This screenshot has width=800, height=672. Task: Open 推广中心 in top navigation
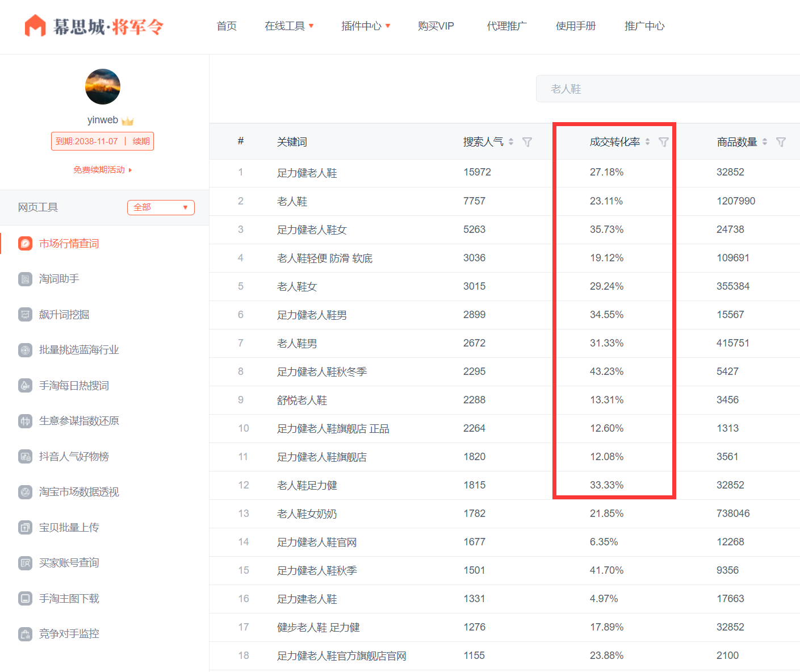[x=644, y=26]
